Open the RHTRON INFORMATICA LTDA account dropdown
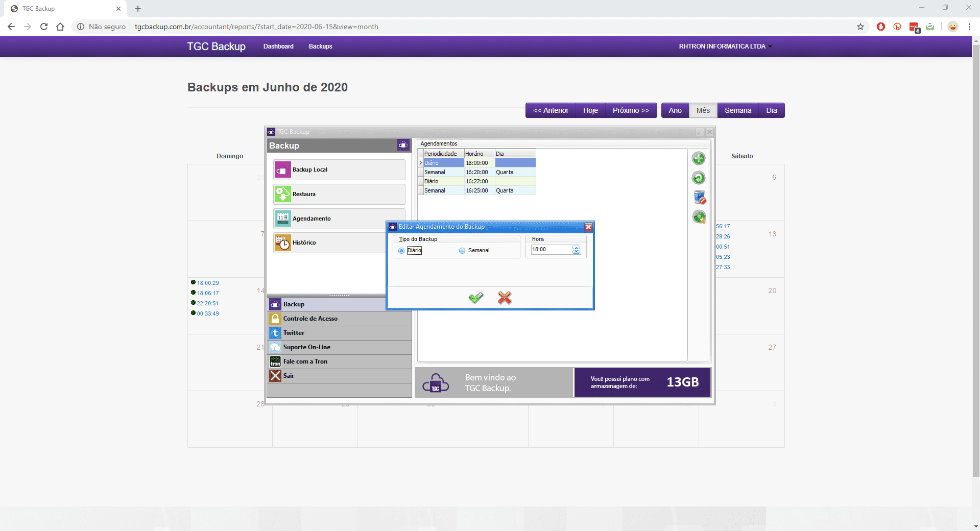 pos(725,46)
